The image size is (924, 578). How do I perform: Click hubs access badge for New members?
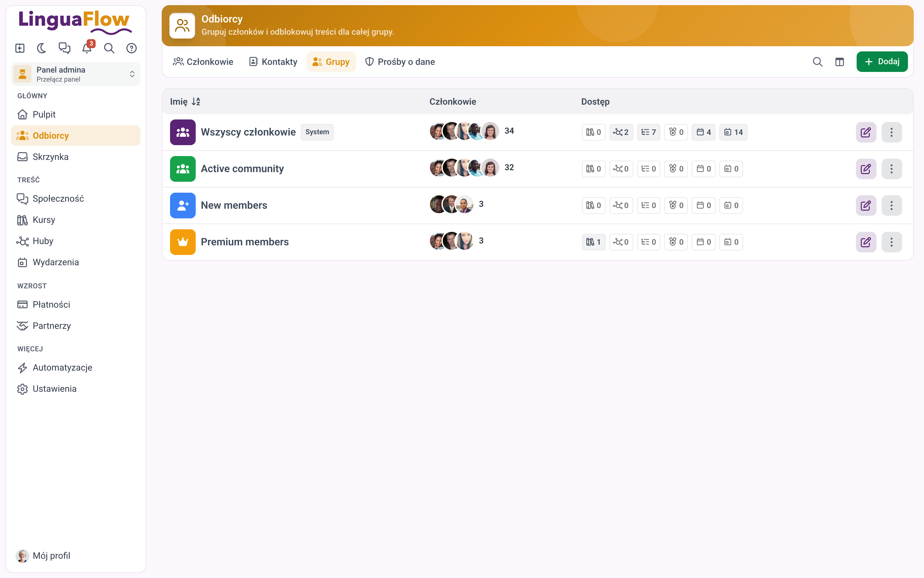621,206
